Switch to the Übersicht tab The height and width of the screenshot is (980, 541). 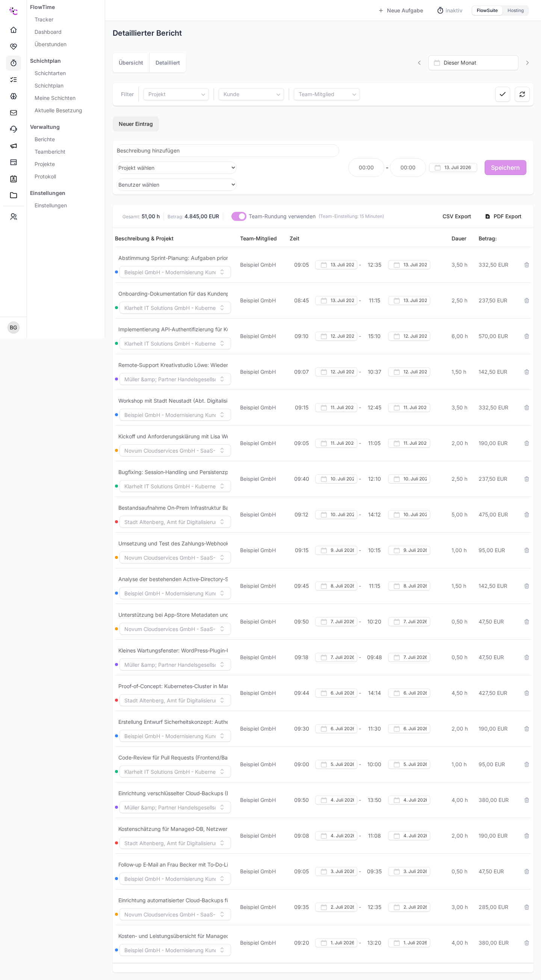tap(131, 63)
